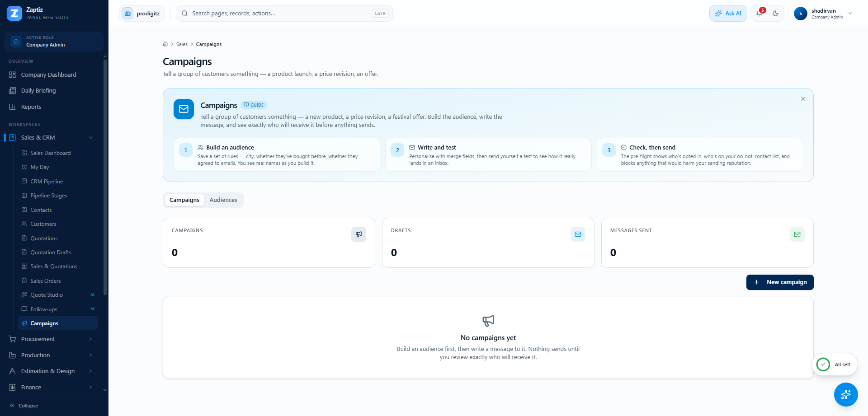Click Sales breadcrumb link
Image resolution: width=868 pixels, height=416 pixels.
(182, 44)
